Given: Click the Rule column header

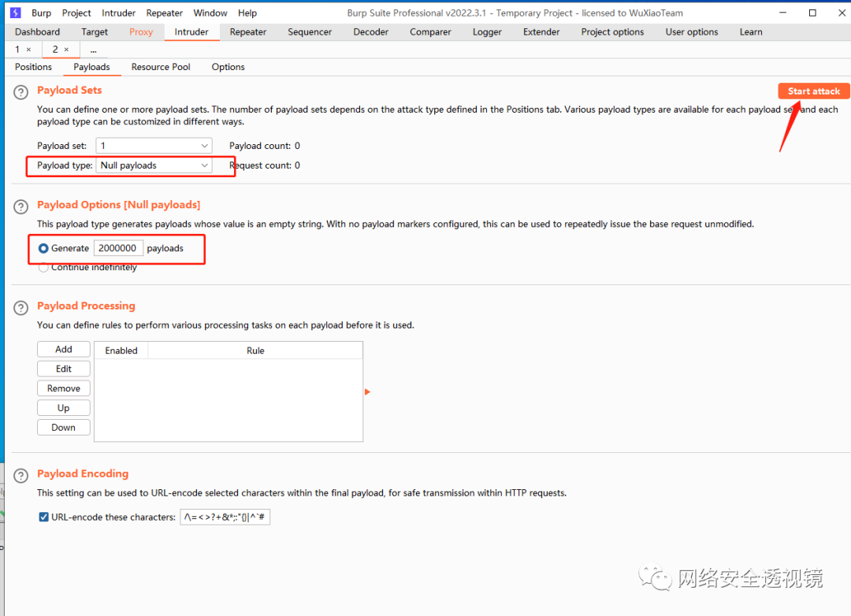Looking at the screenshot, I should tap(255, 351).
